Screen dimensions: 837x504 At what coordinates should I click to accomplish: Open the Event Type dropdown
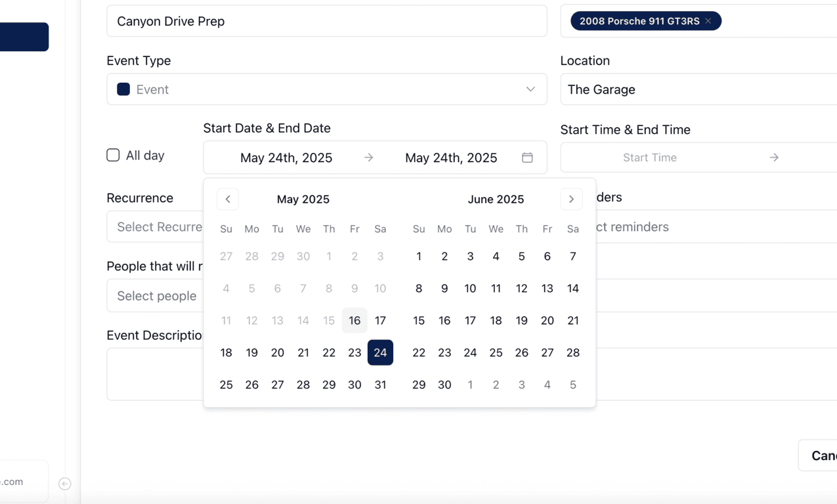327,89
